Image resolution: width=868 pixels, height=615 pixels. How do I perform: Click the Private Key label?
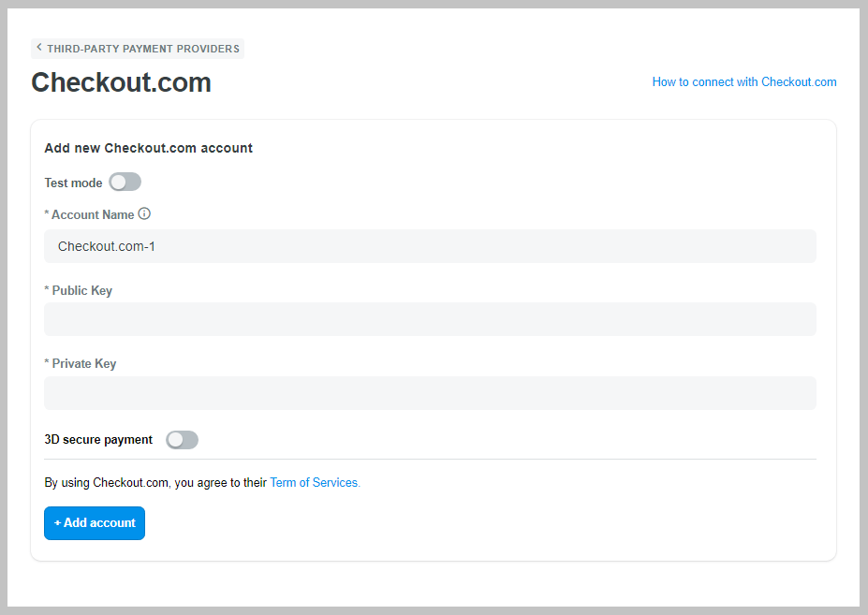tap(84, 364)
